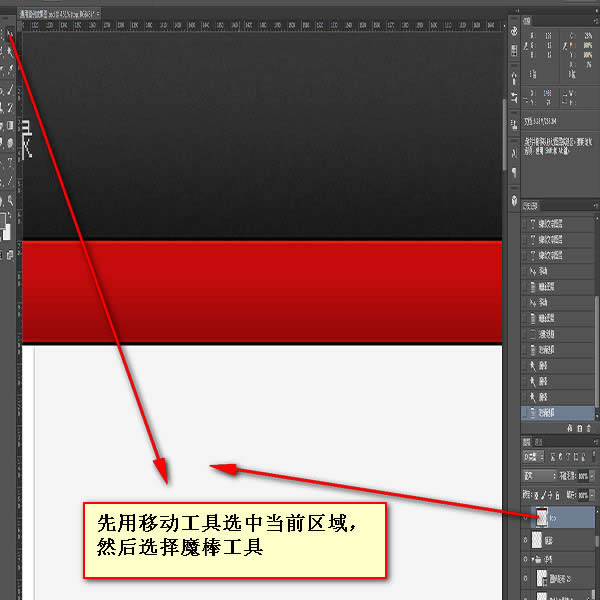600x600 pixels.
Task: Click the swap foreground and background colors icon
Action: (9, 215)
